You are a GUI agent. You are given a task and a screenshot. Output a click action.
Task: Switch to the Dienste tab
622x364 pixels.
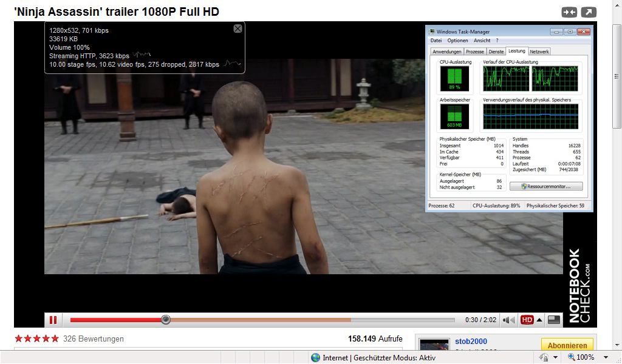(x=496, y=52)
